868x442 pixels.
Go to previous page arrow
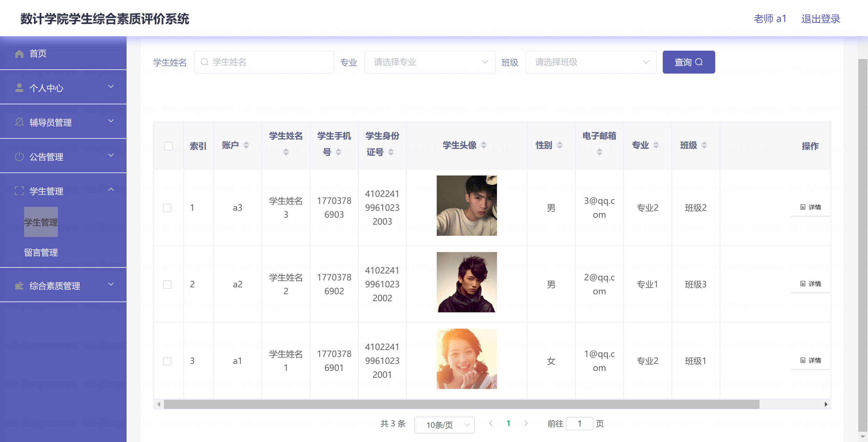pyautogui.click(x=491, y=423)
